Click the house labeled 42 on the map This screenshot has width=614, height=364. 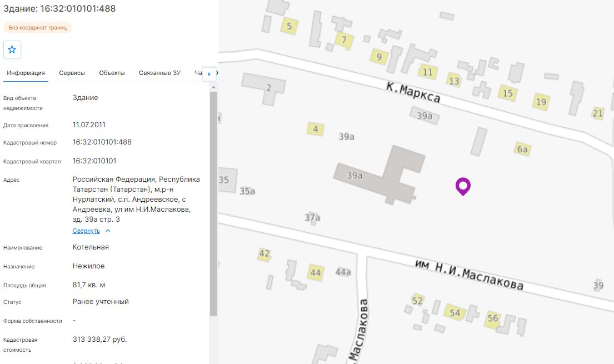(264, 254)
